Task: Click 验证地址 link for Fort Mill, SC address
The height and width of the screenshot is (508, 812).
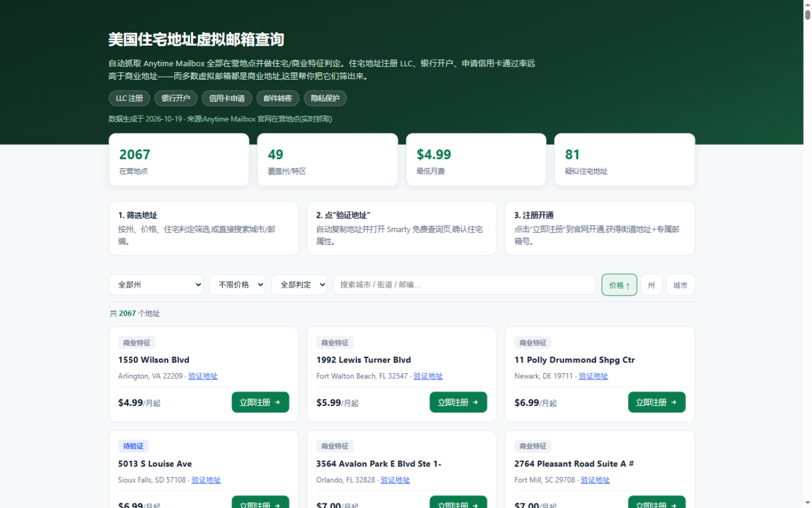Action: coord(595,480)
